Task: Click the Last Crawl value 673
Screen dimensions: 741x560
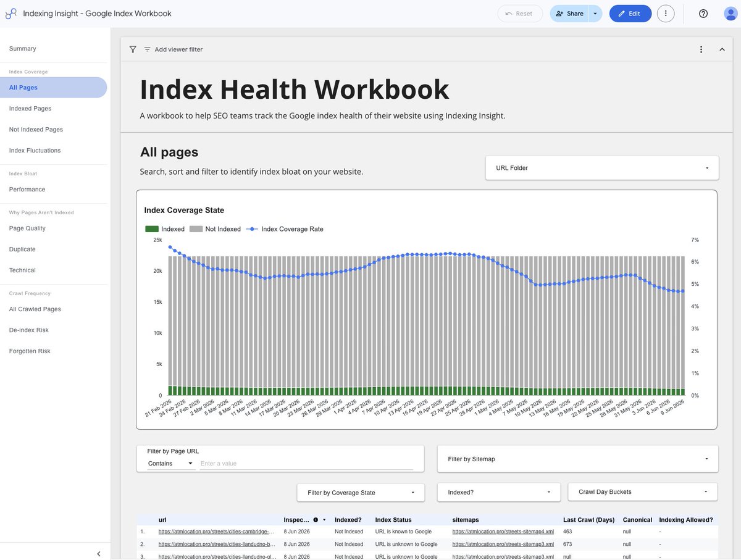Action: click(x=568, y=544)
